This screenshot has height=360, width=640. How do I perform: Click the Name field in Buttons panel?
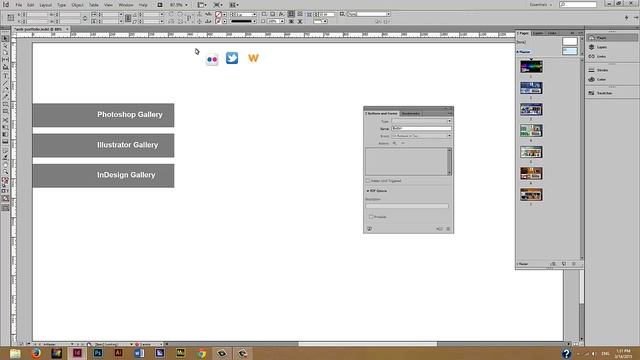421,129
